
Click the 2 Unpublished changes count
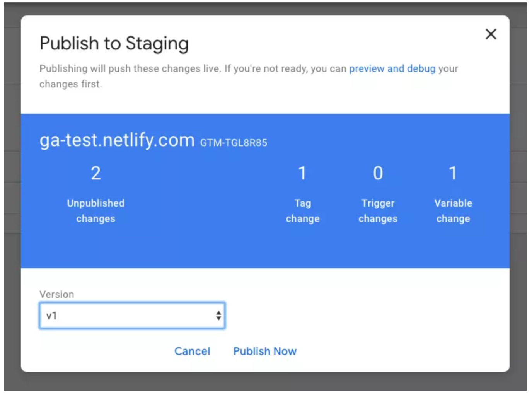tap(95, 173)
